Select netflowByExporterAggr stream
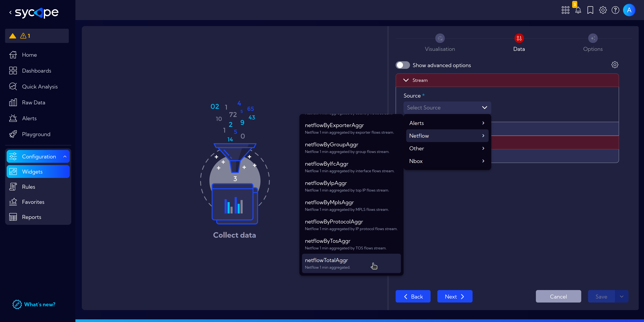 coord(351,129)
